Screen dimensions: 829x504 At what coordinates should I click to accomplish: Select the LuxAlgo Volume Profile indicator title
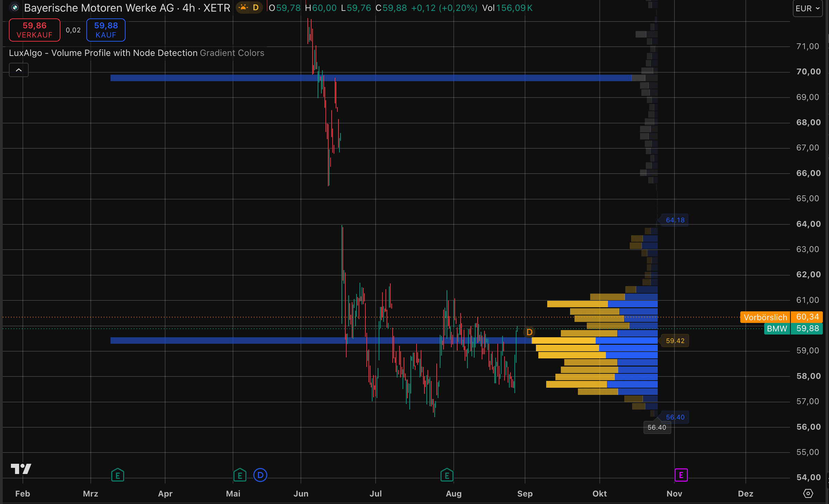pos(103,53)
